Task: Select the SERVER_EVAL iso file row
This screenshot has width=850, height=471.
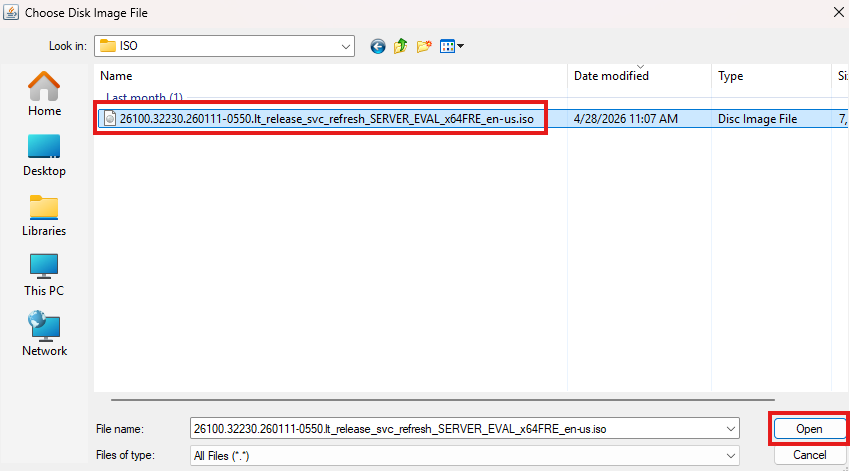Action: tap(472, 119)
